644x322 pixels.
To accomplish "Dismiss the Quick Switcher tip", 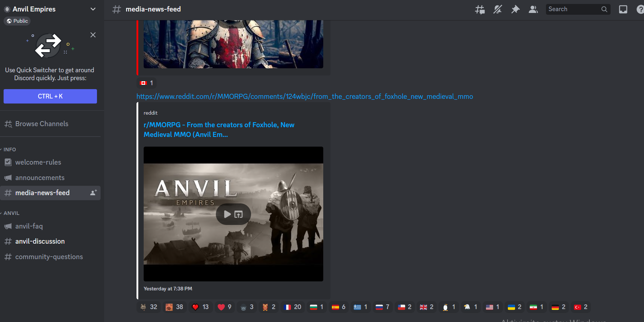I will 93,35.
